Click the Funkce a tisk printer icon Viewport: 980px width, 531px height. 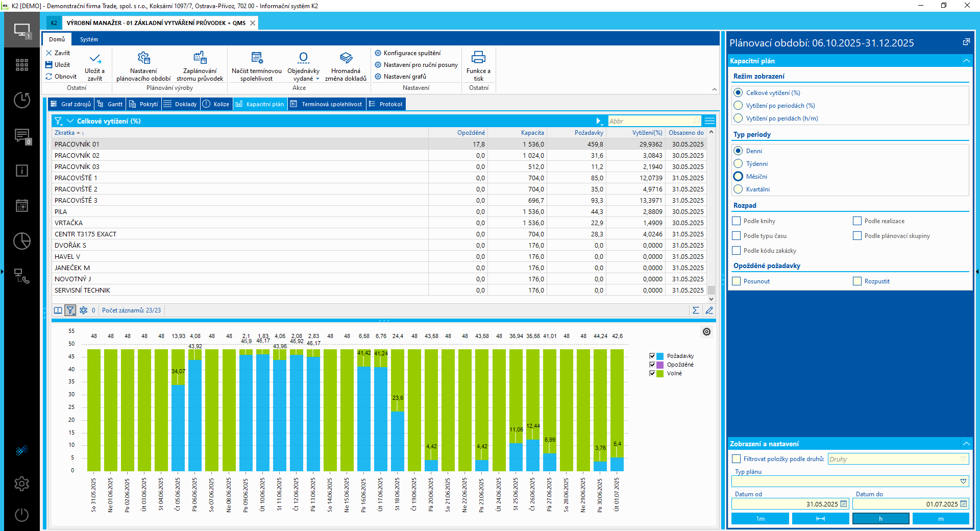[478, 57]
